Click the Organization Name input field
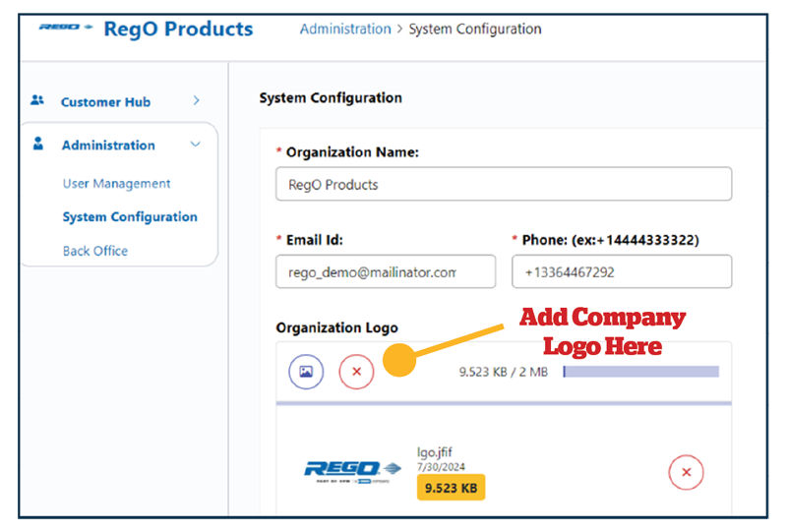The height and width of the screenshot is (532, 787). pos(504,184)
